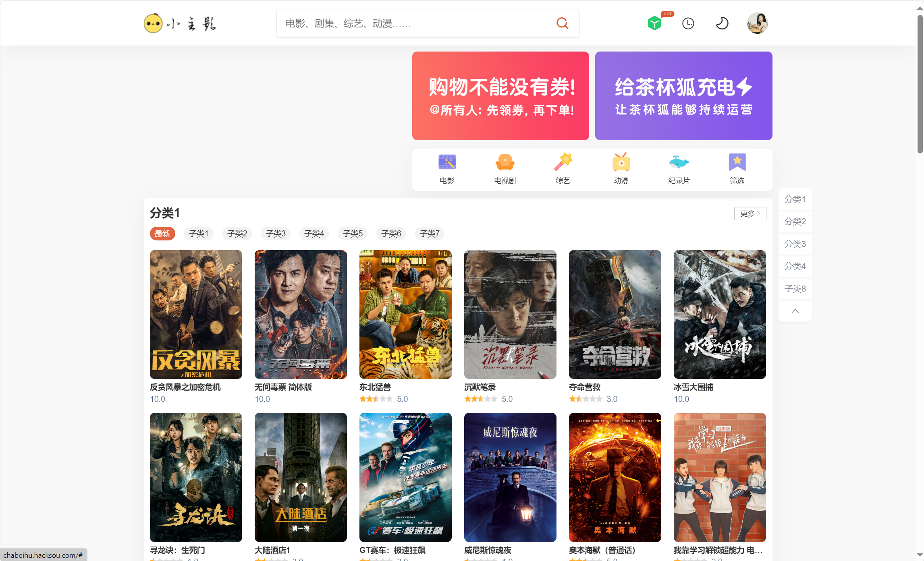This screenshot has height=561, width=924.
Task: Open 无间毒票 movie poster
Action: (x=301, y=315)
